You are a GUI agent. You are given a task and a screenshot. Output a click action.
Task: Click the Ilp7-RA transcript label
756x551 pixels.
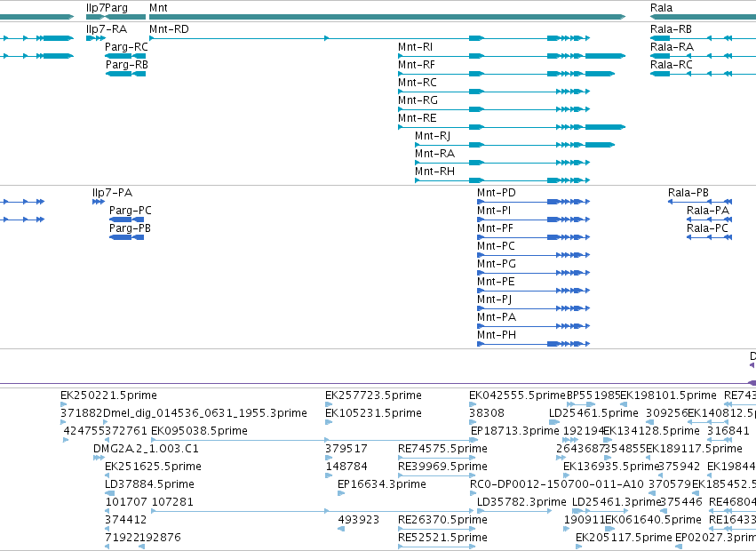[107, 29]
